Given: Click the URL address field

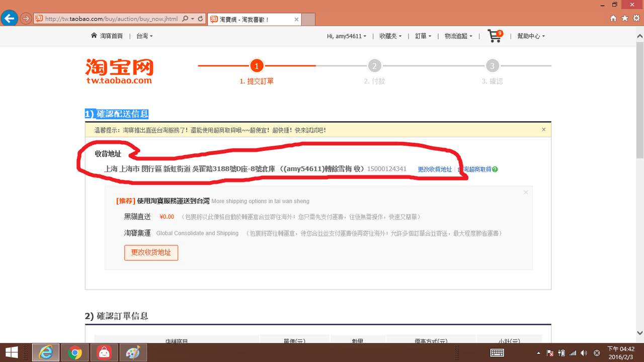Looking at the screenshot, I should pos(111,19).
